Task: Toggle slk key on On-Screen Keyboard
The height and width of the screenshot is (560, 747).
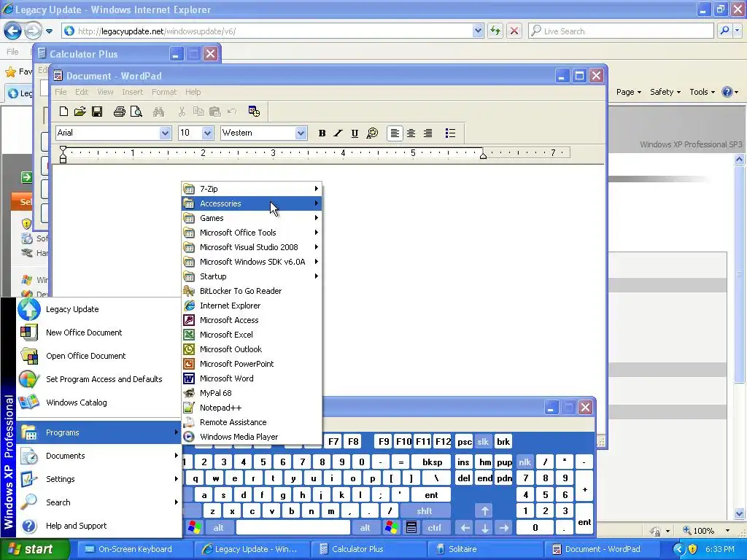Action: coord(483,441)
